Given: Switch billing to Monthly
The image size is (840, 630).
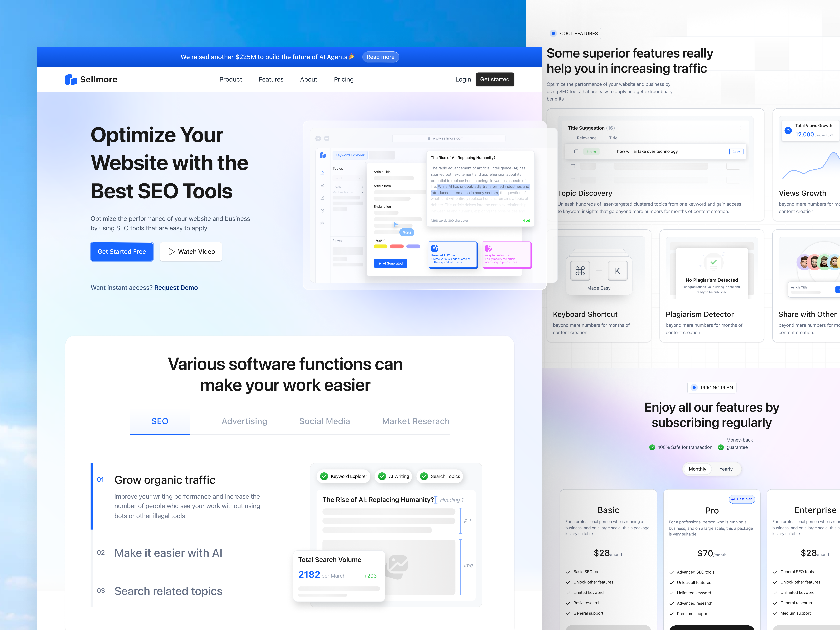Looking at the screenshot, I should pyautogui.click(x=698, y=469).
